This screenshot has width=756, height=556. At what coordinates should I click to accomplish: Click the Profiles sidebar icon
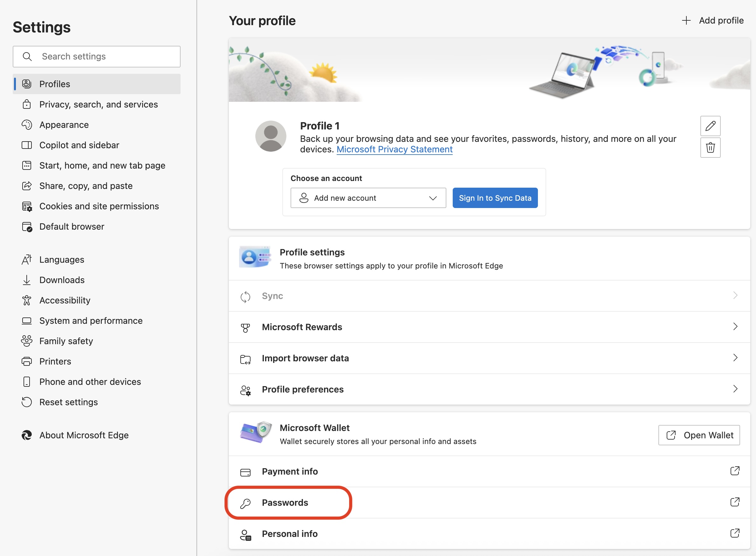point(27,84)
